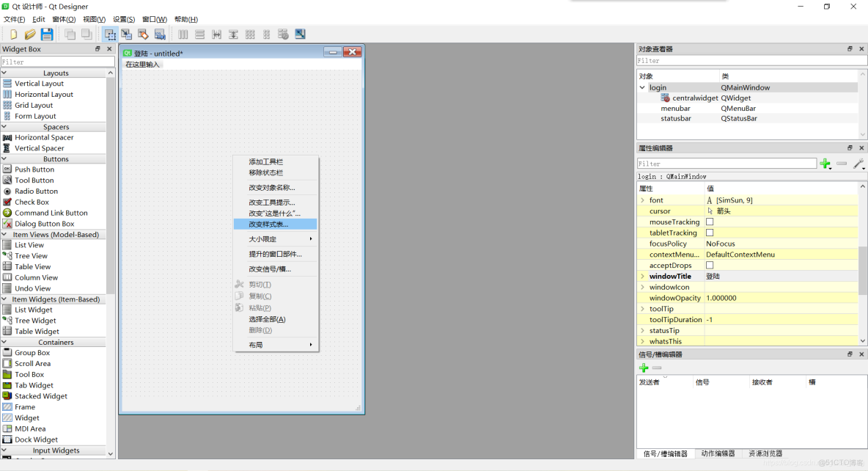Enable Edit Tab Order mode
The height and width of the screenshot is (471, 868).
tap(161, 34)
